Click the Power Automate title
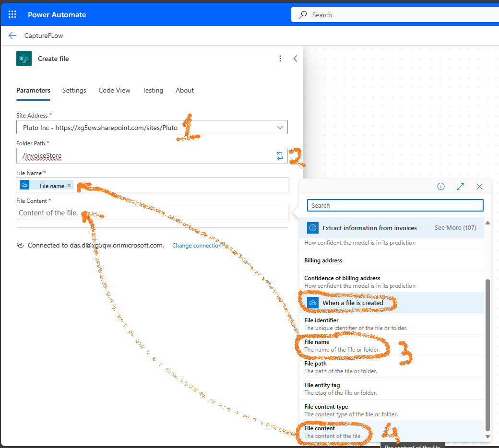Screen dimensions: 499x448 [x=57, y=15]
